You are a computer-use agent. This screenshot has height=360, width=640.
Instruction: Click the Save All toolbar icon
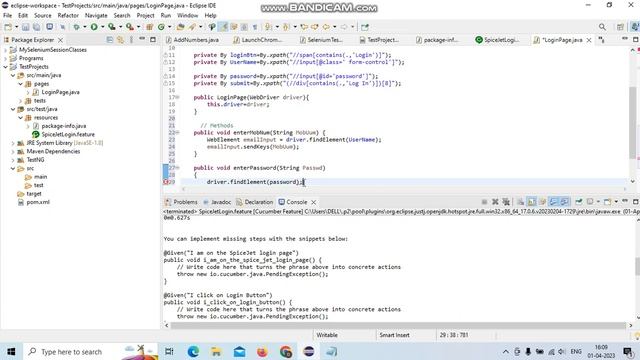(x=36, y=27)
